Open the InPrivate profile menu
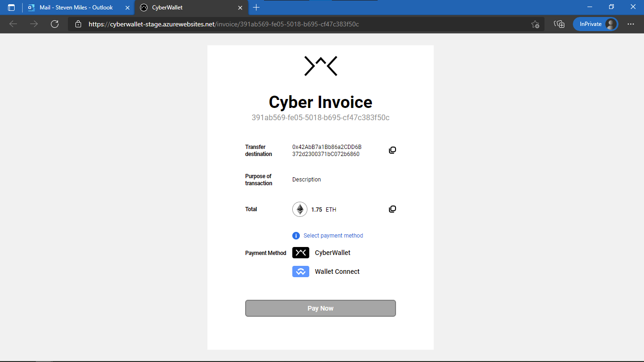 point(595,24)
